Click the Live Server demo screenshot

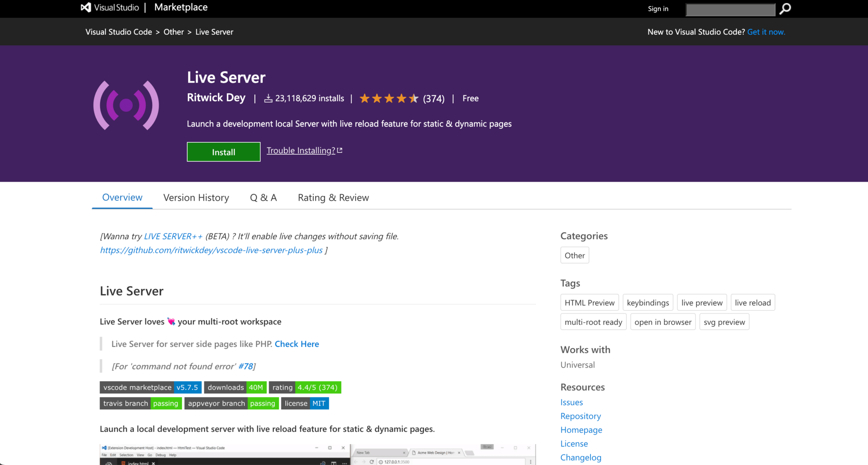[x=317, y=453]
